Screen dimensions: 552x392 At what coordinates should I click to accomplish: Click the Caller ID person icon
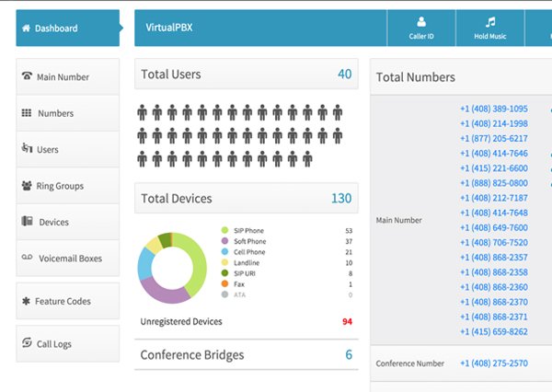coord(421,22)
